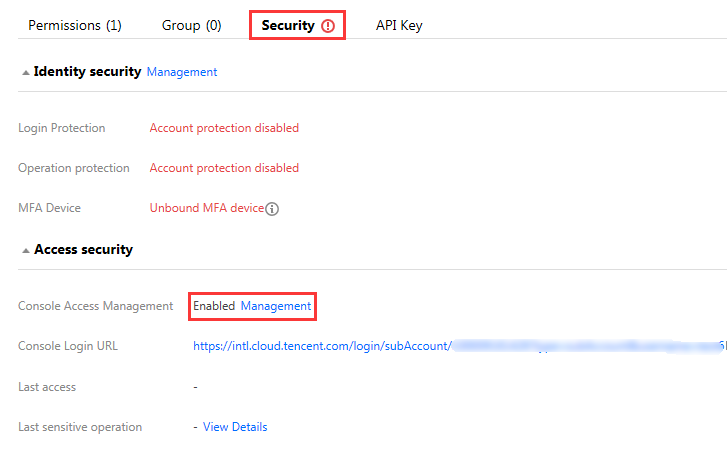Image resolution: width=727 pixels, height=449 pixels.
Task: Click Operation protection disabled status text
Action: [x=224, y=168]
